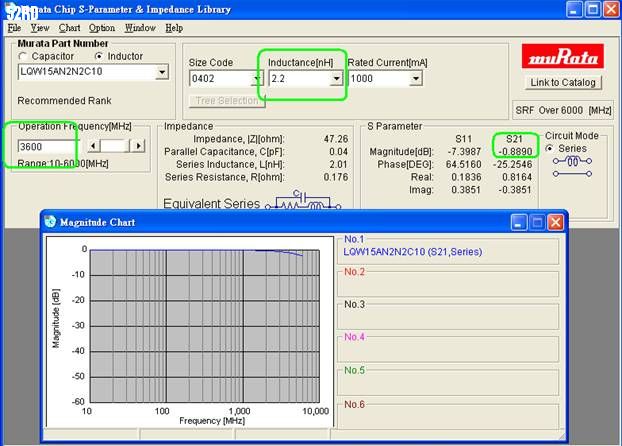Click the S21 magnitude value -0.8890

[x=515, y=152]
